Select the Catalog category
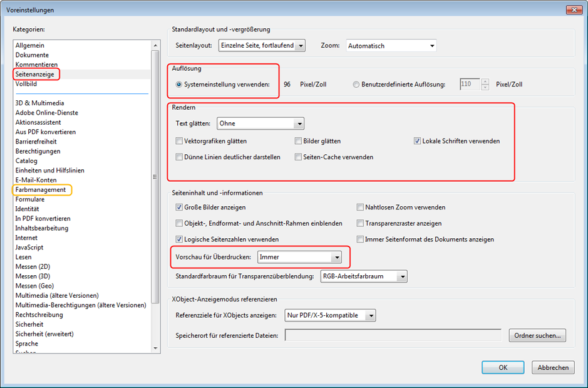The width and height of the screenshot is (588, 388). [x=26, y=160]
